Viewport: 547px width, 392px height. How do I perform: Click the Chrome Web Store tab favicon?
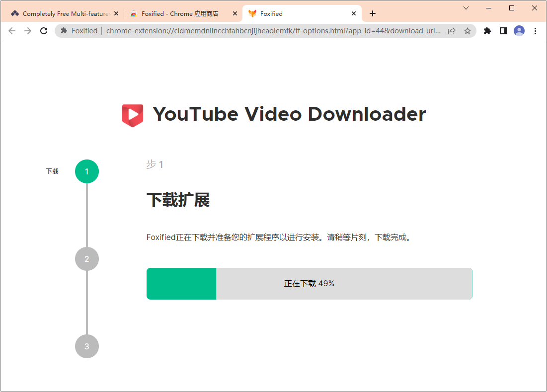[134, 13]
